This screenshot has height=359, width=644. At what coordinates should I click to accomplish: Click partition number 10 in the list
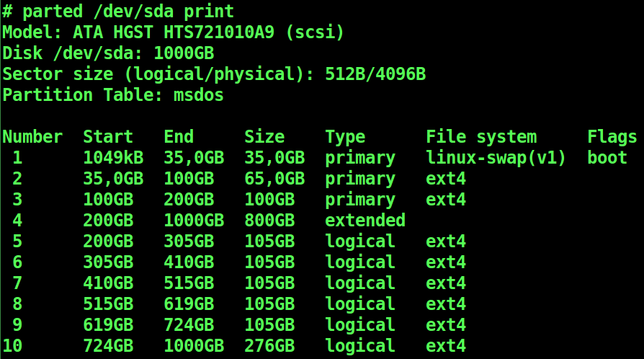point(12,345)
